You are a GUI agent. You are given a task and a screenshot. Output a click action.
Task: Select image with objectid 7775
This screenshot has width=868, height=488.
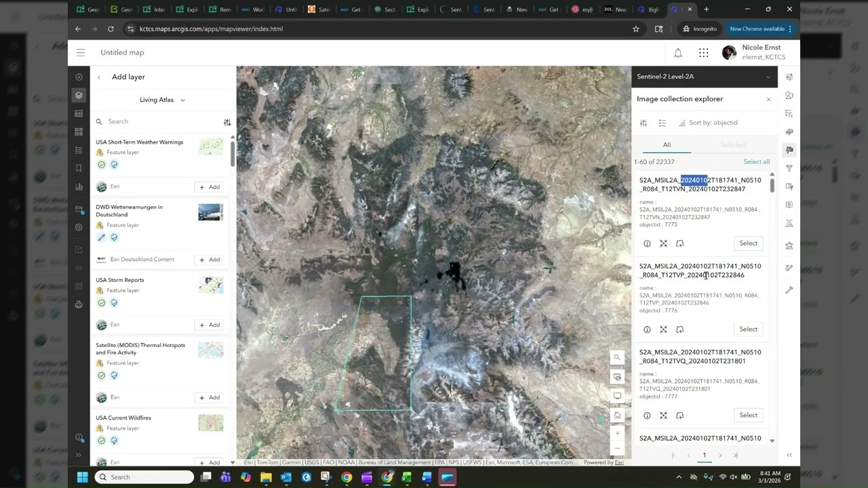click(x=749, y=243)
